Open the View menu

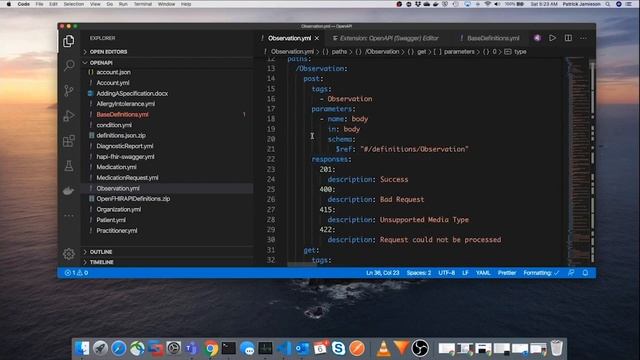[x=95, y=4]
